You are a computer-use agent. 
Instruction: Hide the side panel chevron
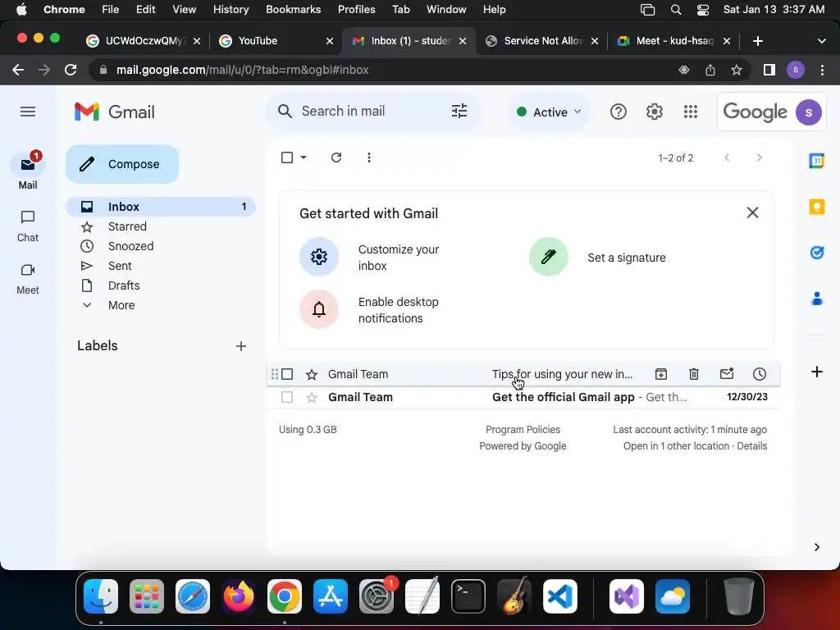tap(816, 547)
